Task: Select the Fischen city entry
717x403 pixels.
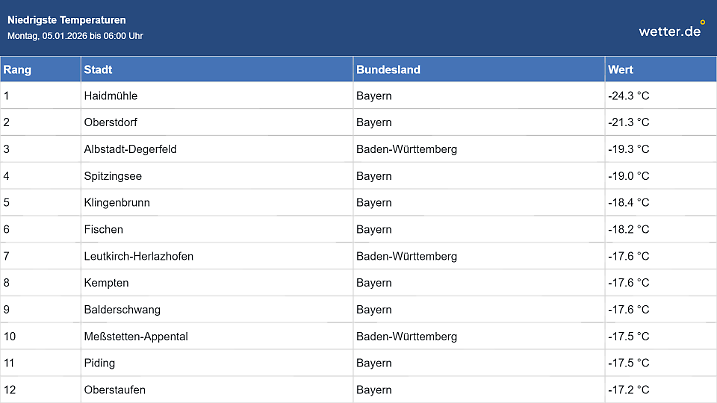Action: point(104,229)
